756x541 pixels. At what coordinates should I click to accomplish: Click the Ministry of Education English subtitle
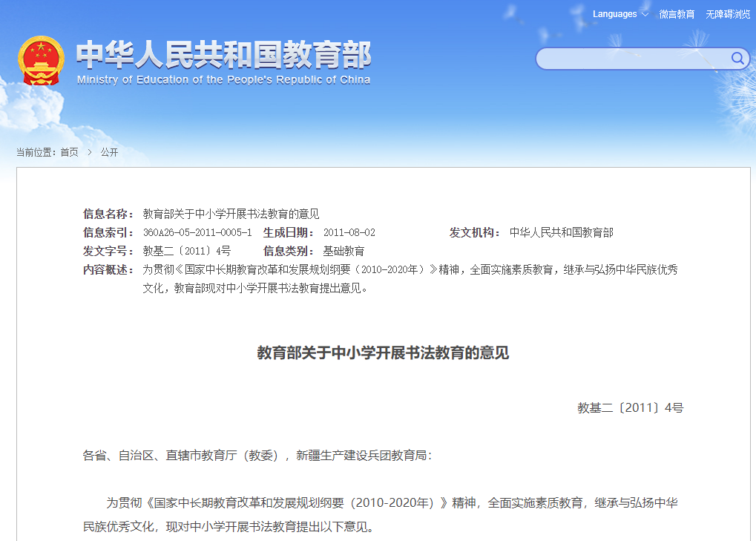point(223,80)
